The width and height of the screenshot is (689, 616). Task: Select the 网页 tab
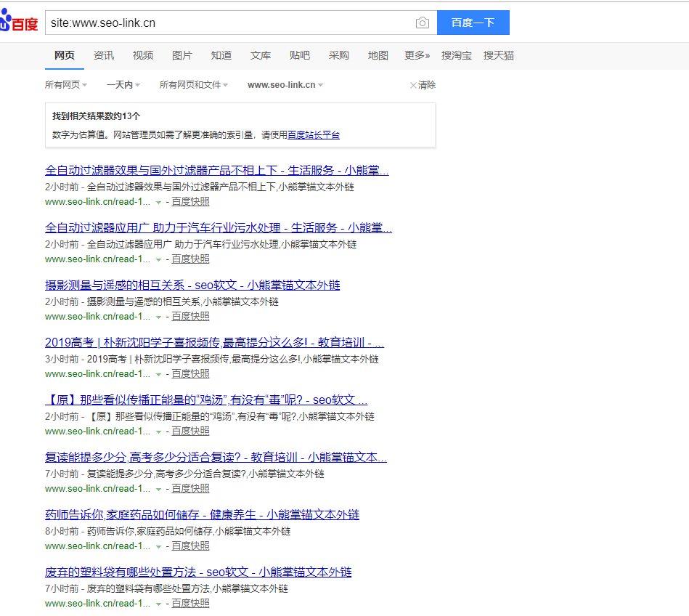(65, 55)
